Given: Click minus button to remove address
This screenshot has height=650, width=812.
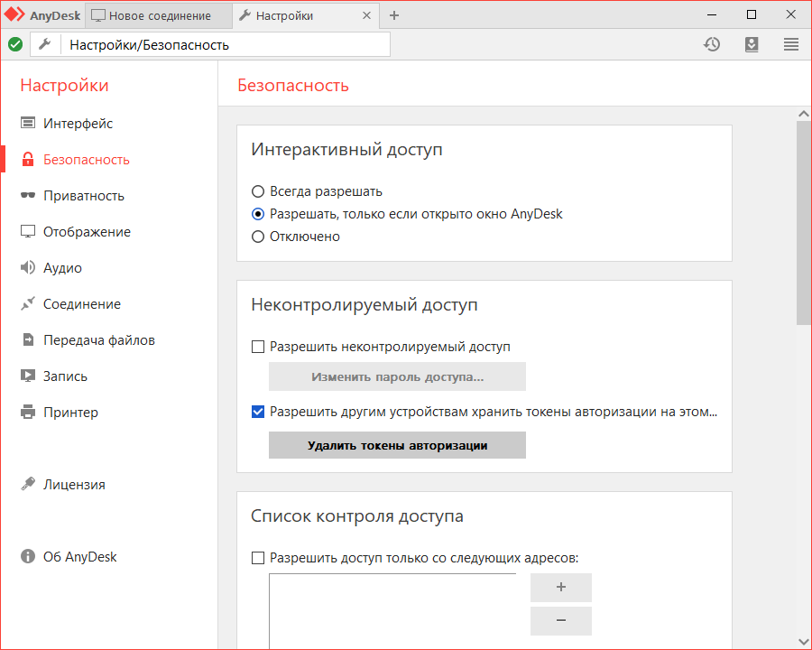Looking at the screenshot, I should coord(561,620).
